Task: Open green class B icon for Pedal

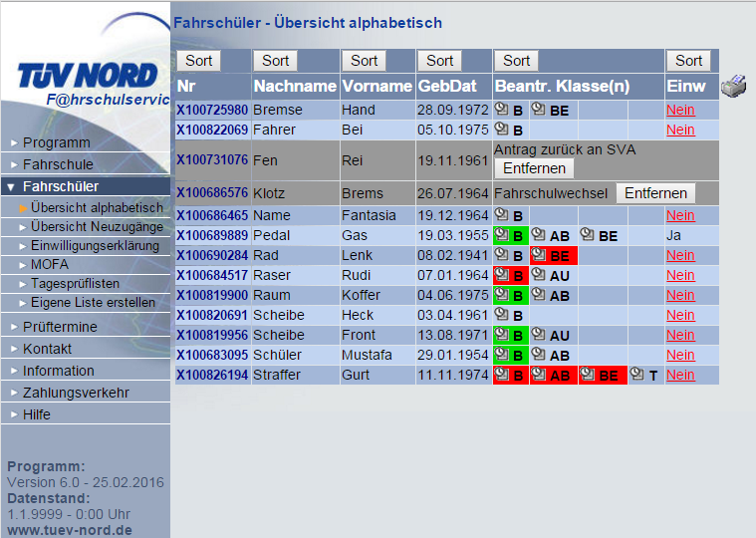Action: (x=502, y=235)
